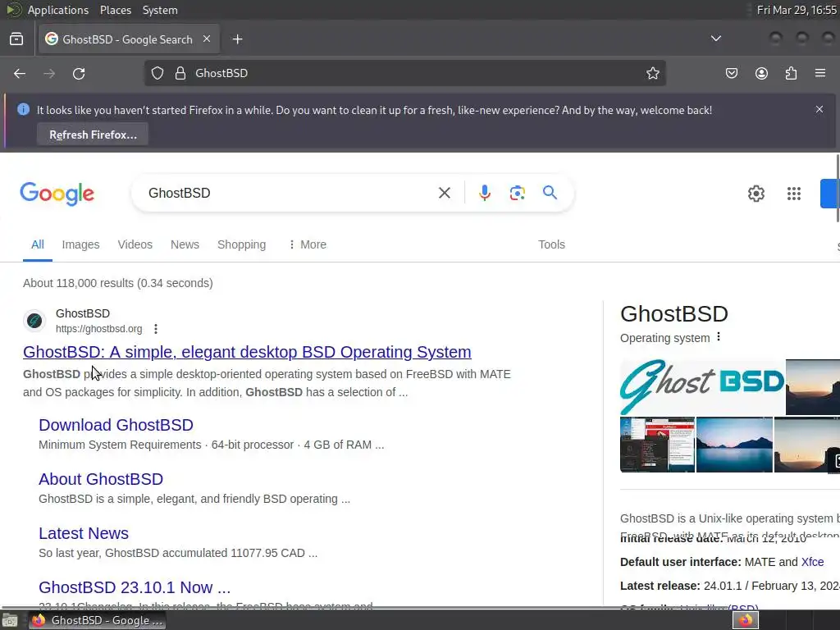Viewport: 840px width, 630px height.
Task: Switch to the Images tab
Action: [x=80, y=244]
